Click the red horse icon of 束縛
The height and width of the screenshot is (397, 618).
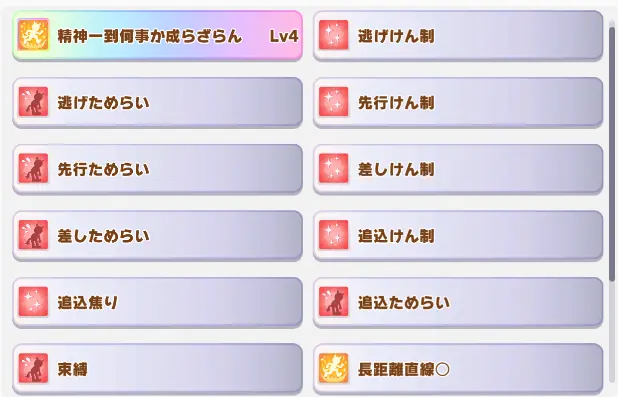pos(34,368)
